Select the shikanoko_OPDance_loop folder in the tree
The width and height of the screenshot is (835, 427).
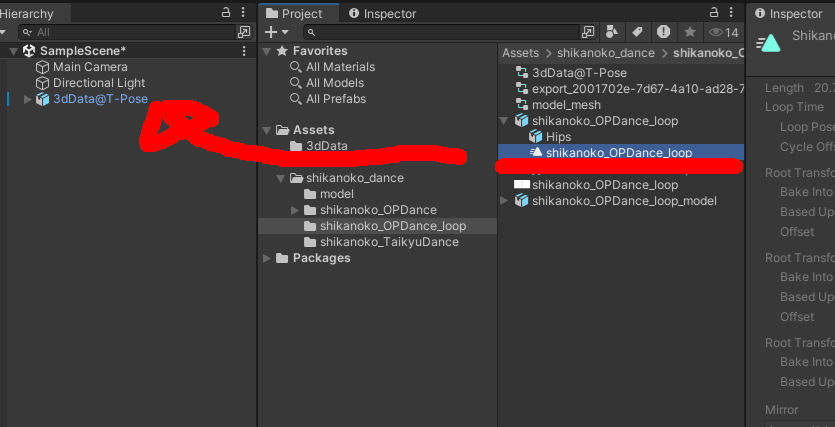point(393,226)
